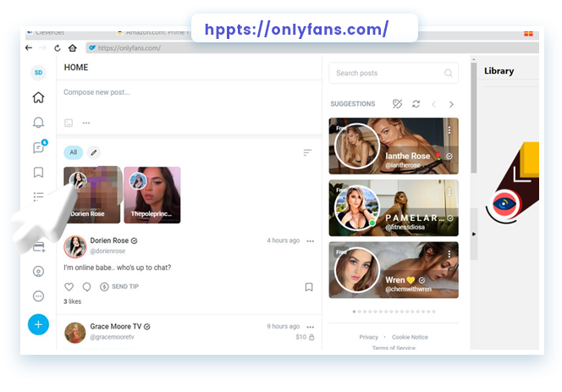Viewport: 562px width, 392px height.
Task: Open the Ianthe Rose suggestion card
Action: pos(394,146)
